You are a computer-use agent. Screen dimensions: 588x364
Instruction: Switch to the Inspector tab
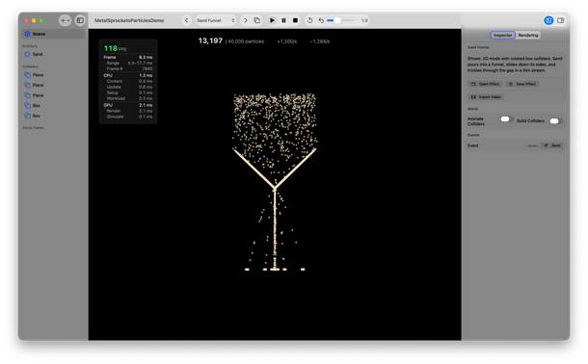click(x=502, y=35)
